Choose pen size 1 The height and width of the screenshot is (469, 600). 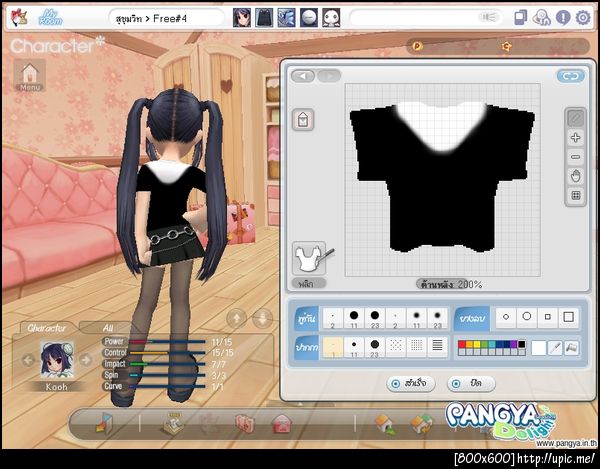point(333,347)
